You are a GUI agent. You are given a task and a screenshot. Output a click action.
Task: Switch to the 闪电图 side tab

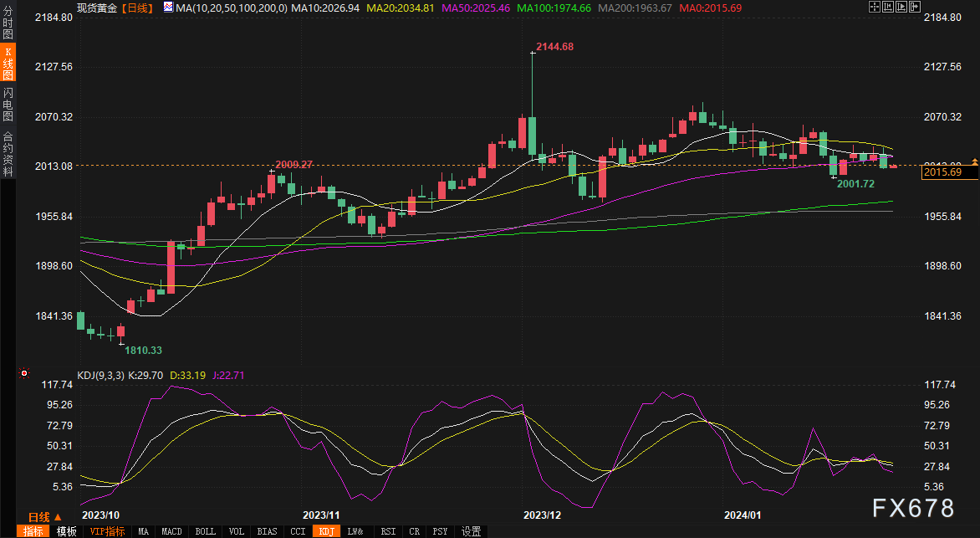pos(8,104)
